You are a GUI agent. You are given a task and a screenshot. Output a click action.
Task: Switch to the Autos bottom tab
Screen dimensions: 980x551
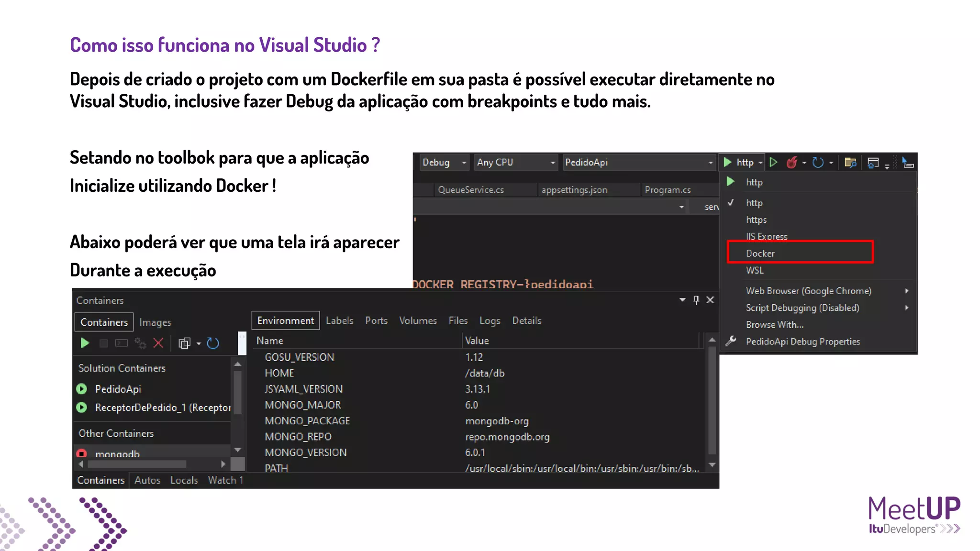[147, 480]
